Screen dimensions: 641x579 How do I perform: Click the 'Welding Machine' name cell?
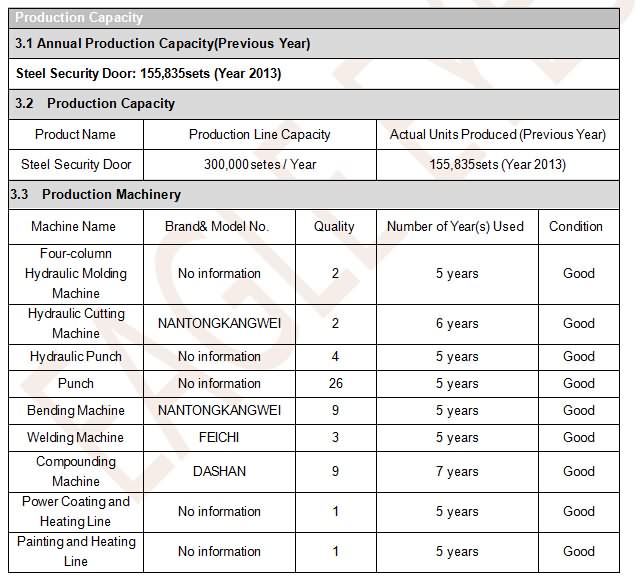76,438
